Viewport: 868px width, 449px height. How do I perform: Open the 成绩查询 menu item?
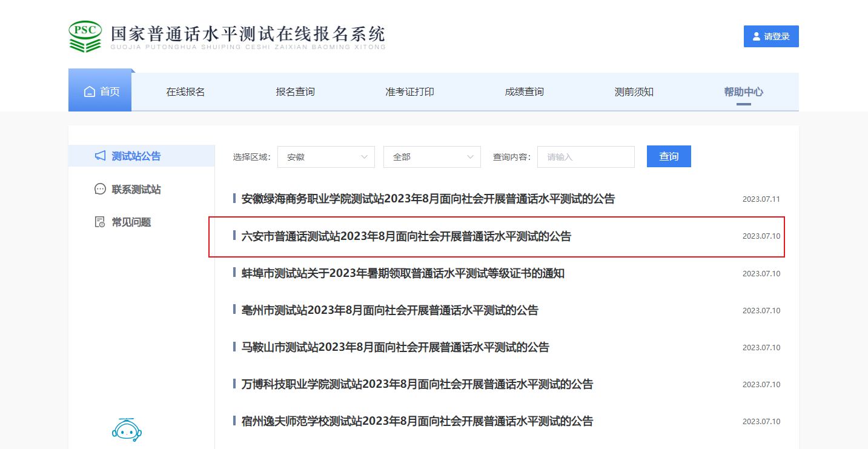525,92
